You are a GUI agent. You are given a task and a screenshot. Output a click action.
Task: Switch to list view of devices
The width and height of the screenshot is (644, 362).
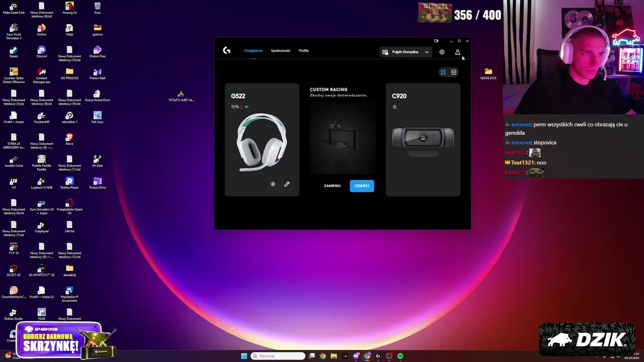click(x=454, y=72)
